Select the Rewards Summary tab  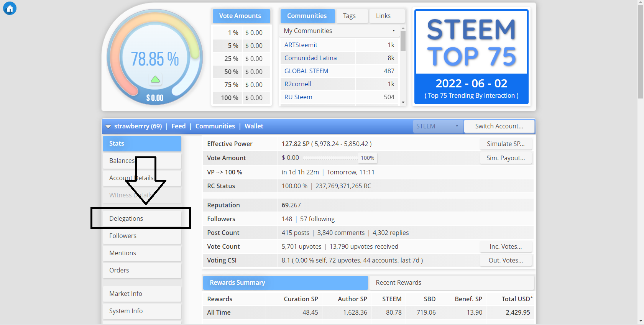coord(286,282)
